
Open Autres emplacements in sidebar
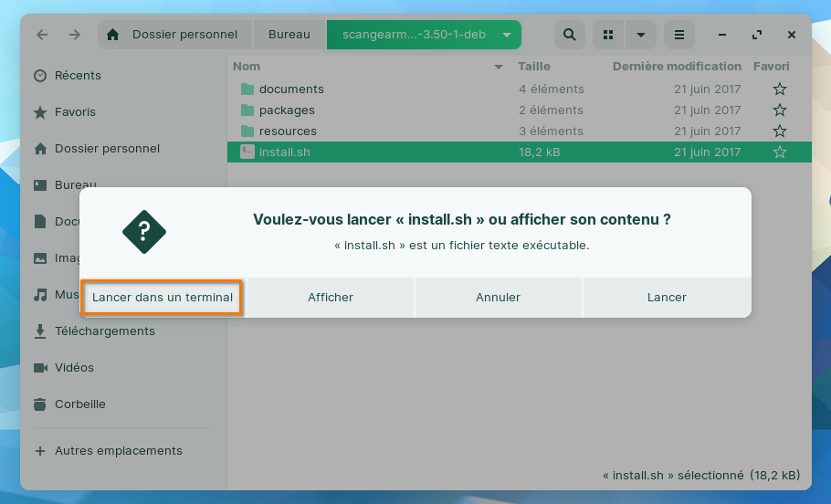118,451
